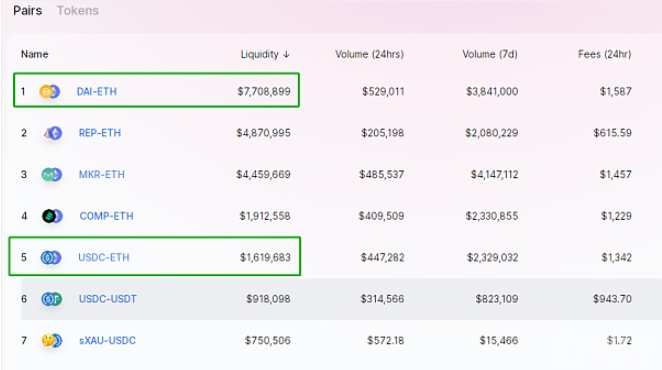The height and width of the screenshot is (370, 662).
Task: Click the REP-ETH pair token icon
Action: point(53,133)
